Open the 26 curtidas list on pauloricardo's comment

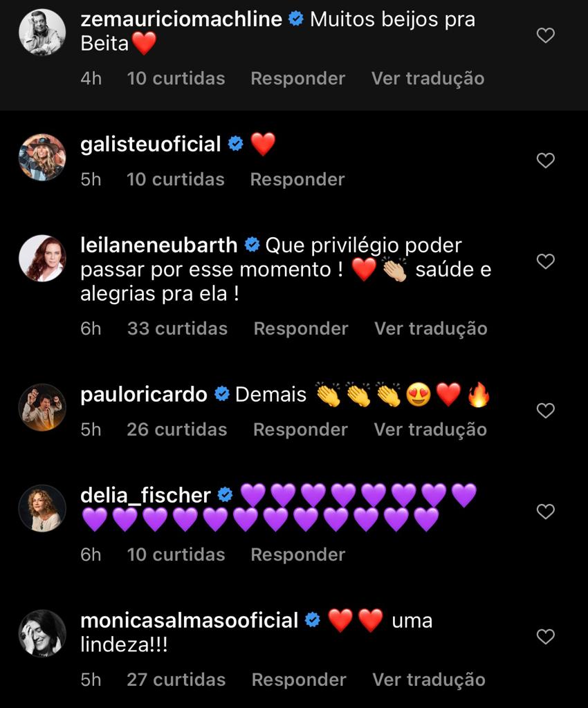(176, 429)
